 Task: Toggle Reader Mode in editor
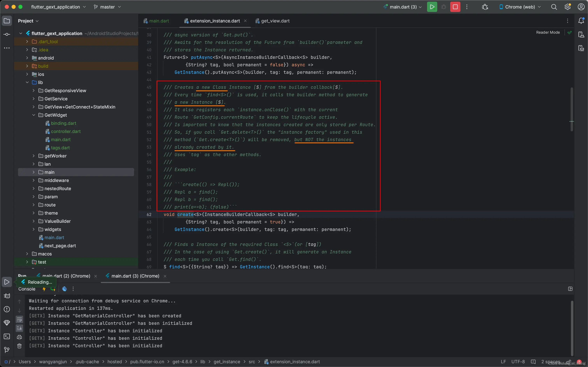(x=548, y=32)
